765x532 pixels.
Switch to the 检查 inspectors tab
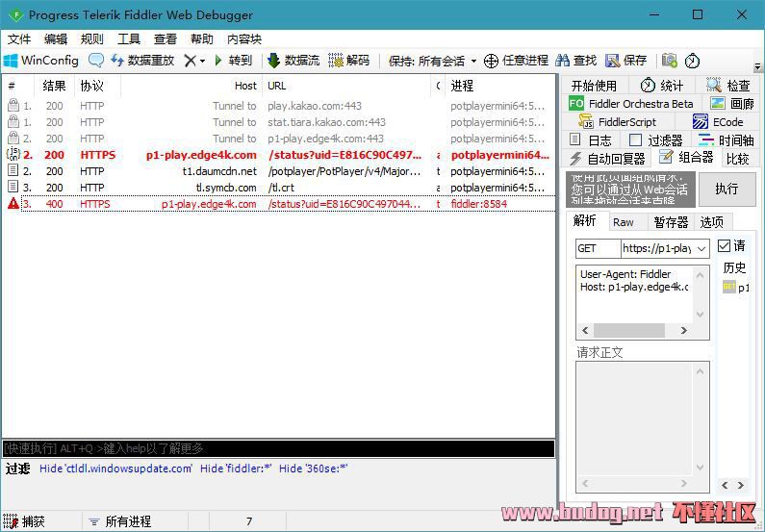(727, 86)
